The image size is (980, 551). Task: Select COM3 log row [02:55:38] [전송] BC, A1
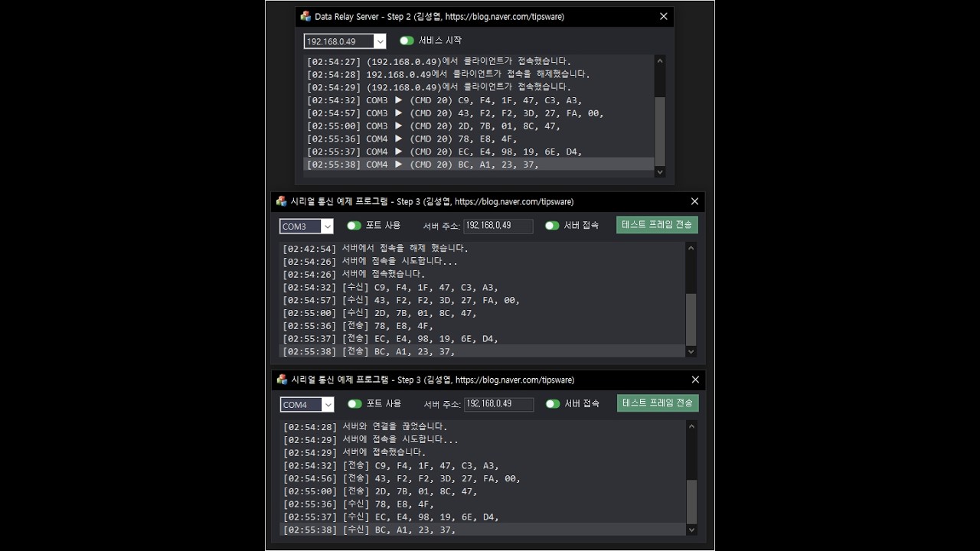pyautogui.click(x=482, y=351)
